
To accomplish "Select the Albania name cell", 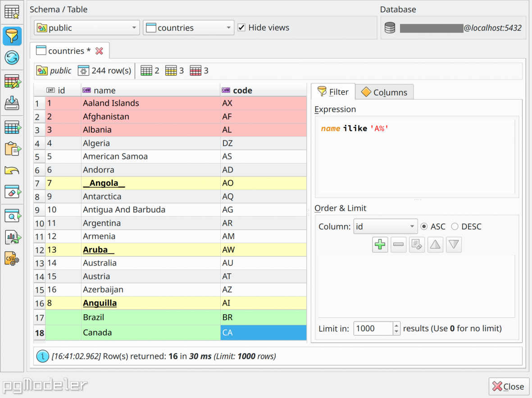I will pos(150,130).
